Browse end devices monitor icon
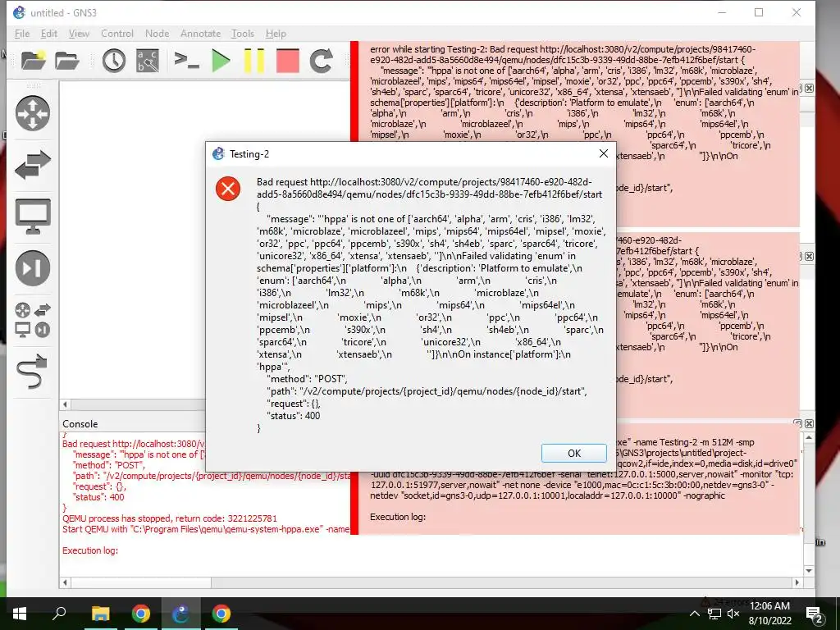Image resolution: width=840 pixels, height=630 pixels. pos(33,217)
